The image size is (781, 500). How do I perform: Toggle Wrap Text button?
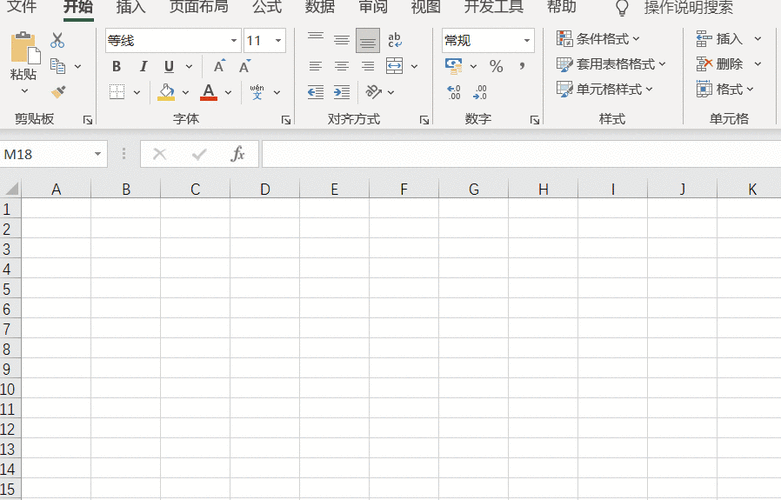tap(394, 40)
